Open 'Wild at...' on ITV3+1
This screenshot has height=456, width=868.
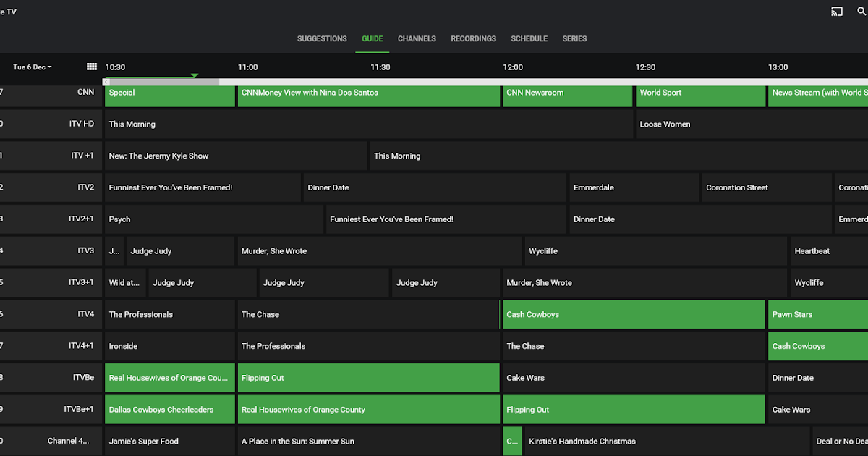tap(125, 283)
